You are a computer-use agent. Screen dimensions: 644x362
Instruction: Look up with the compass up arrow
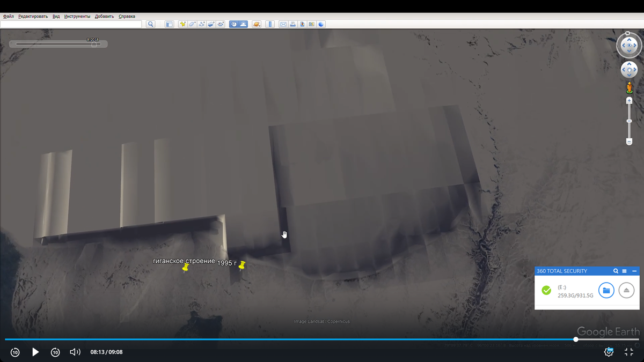[x=629, y=39]
